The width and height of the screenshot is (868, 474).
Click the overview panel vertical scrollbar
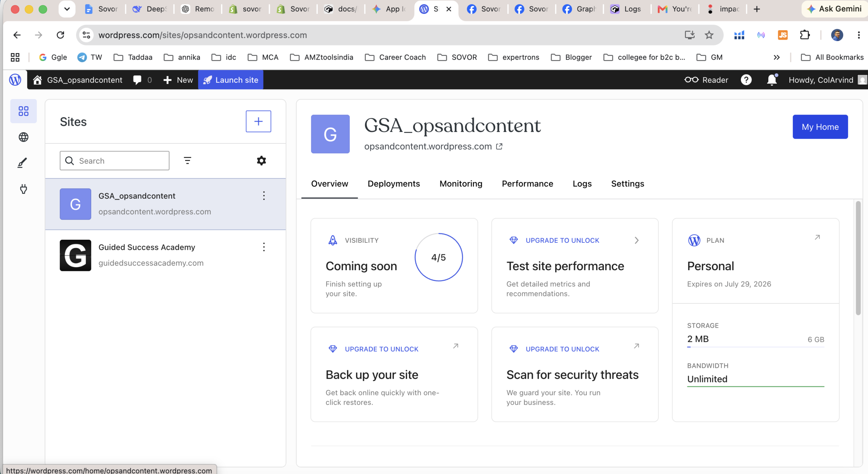(x=858, y=258)
